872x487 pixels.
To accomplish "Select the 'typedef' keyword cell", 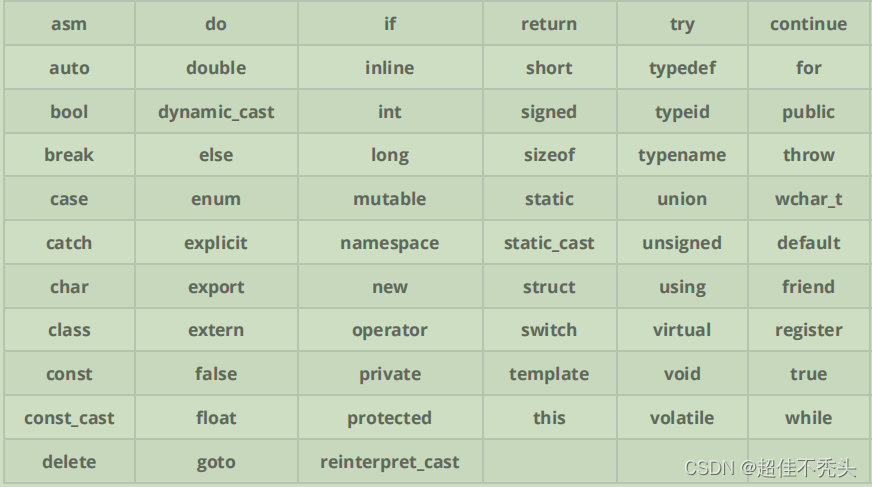I will [x=682, y=68].
